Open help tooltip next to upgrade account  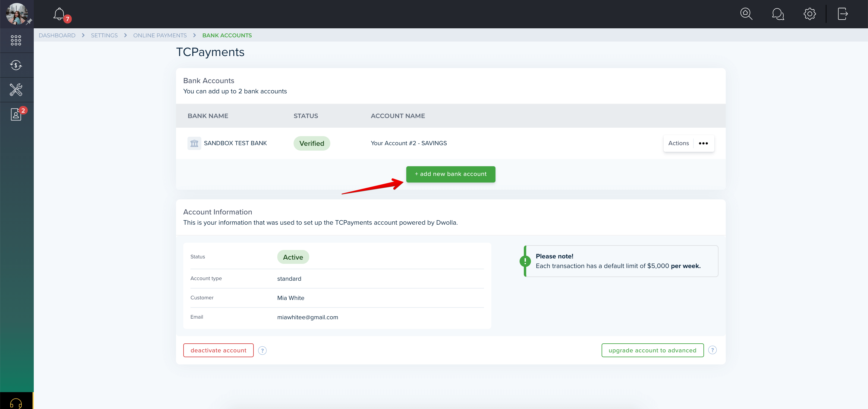712,350
